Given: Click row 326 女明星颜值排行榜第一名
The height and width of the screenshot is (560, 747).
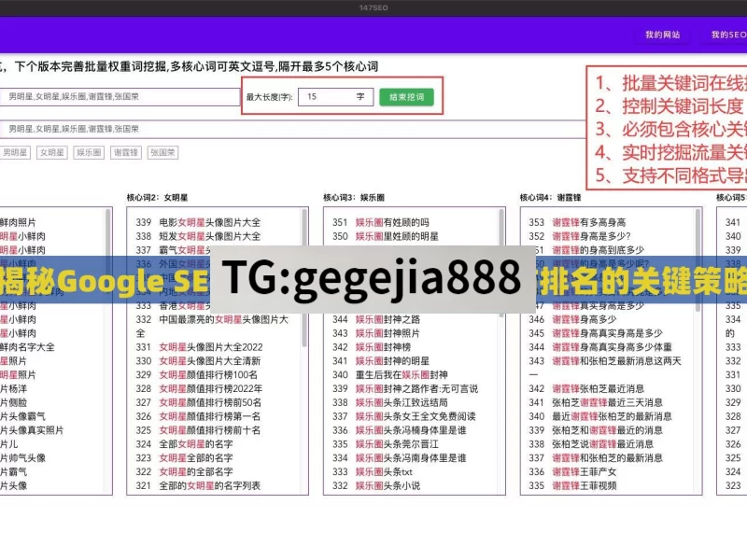Looking at the screenshot, I should coord(198,416).
